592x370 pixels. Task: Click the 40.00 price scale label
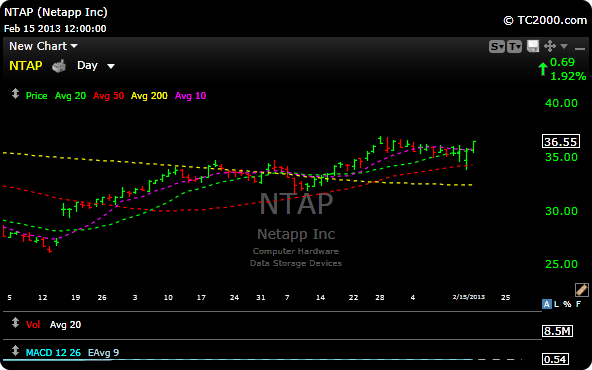pyautogui.click(x=561, y=103)
